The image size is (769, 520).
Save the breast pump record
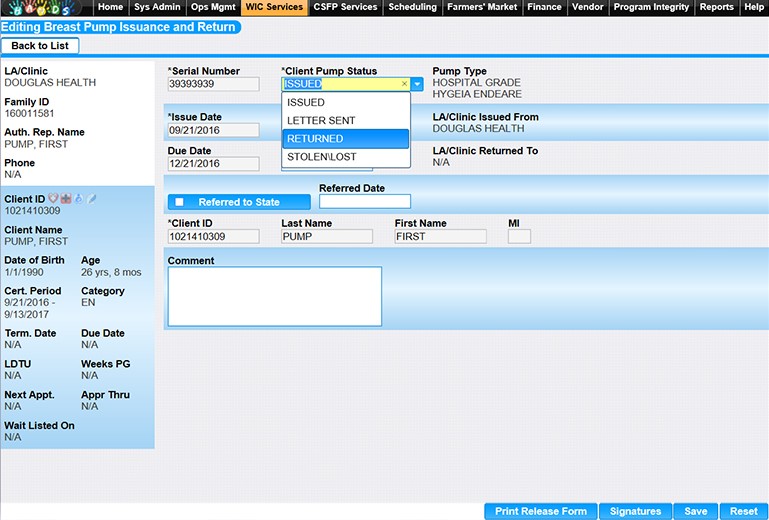(x=695, y=511)
